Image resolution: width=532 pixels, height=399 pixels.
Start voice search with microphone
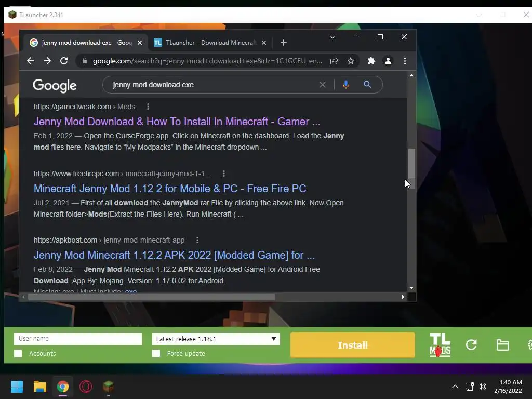click(x=345, y=85)
